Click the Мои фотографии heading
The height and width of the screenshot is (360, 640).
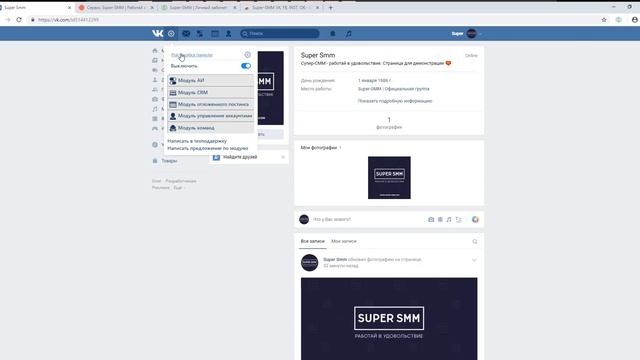pyautogui.click(x=319, y=147)
